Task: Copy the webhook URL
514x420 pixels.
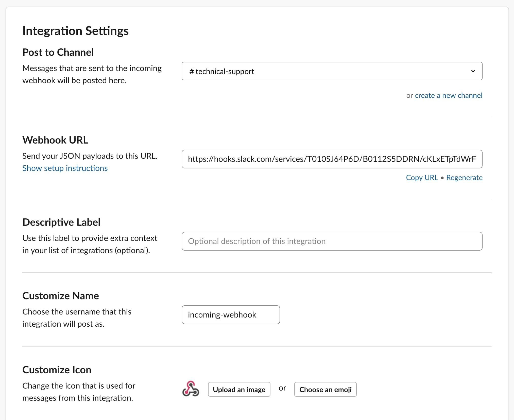Action: pyautogui.click(x=422, y=178)
